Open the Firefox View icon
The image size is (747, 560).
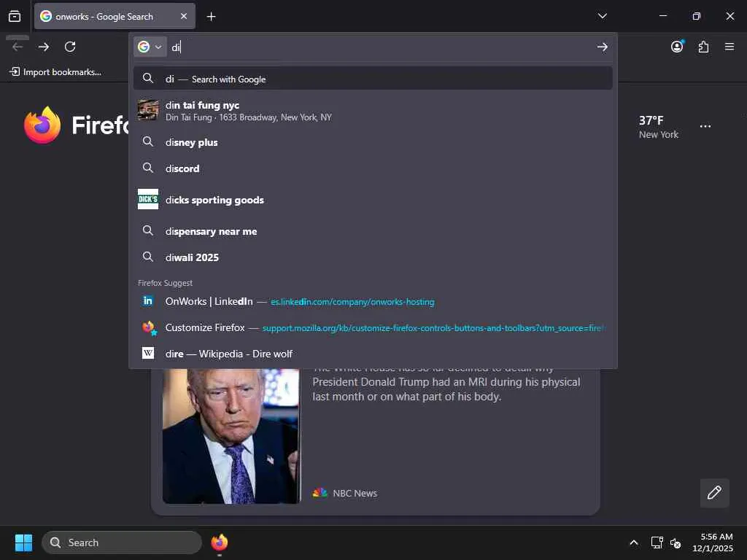click(15, 16)
